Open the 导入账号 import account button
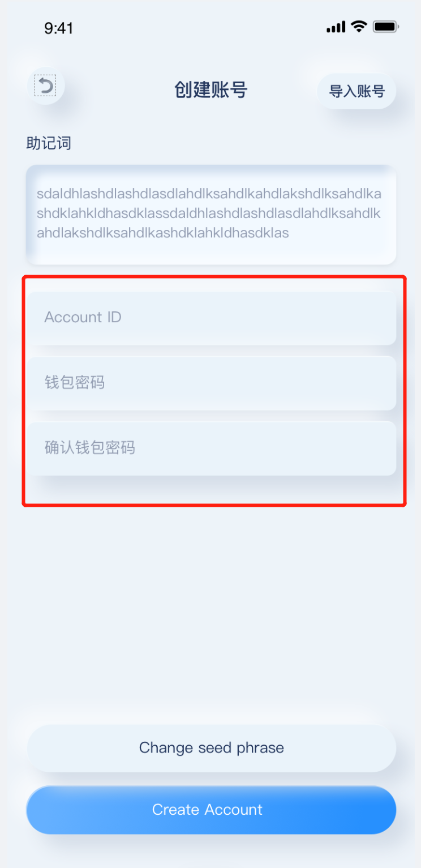The image size is (421, 868). tap(356, 91)
